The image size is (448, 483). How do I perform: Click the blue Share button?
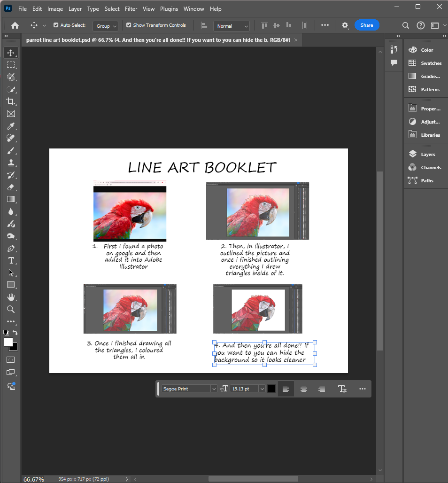[x=366, y=25]
